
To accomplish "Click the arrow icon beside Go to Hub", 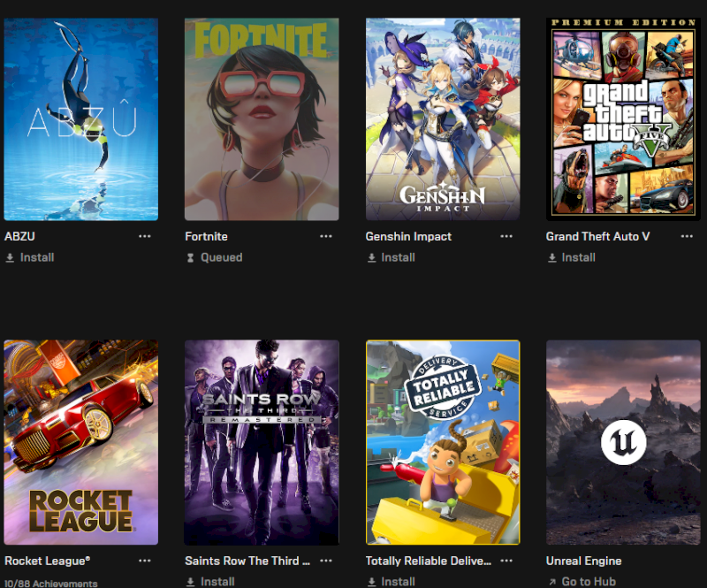I will pos(552,582).
